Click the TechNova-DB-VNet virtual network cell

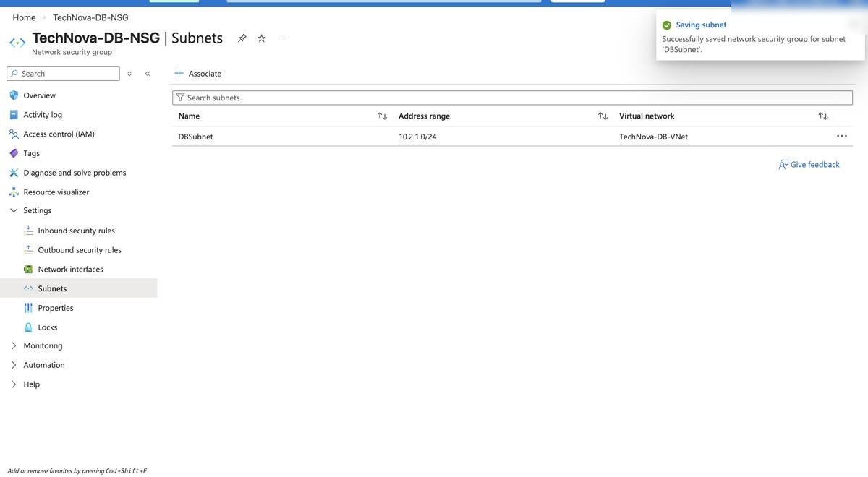click(653, 137)
